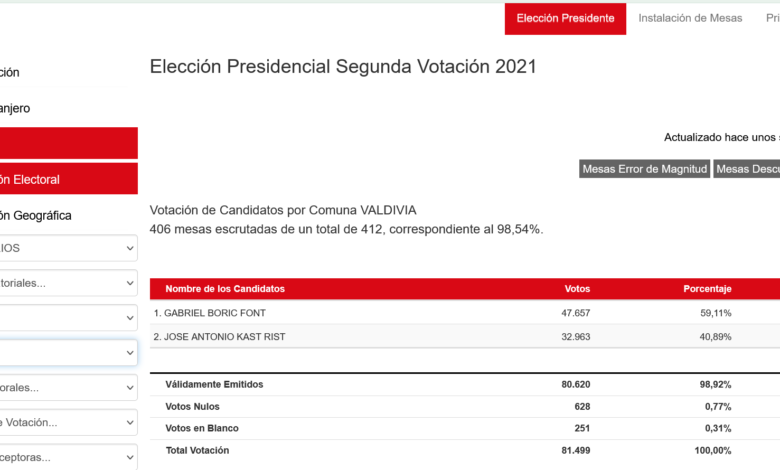Image resolution: width=780 pixels, height=470 pixels.
Task: Click the blank red sidebar item above Electoral
Action: (68, 142)
